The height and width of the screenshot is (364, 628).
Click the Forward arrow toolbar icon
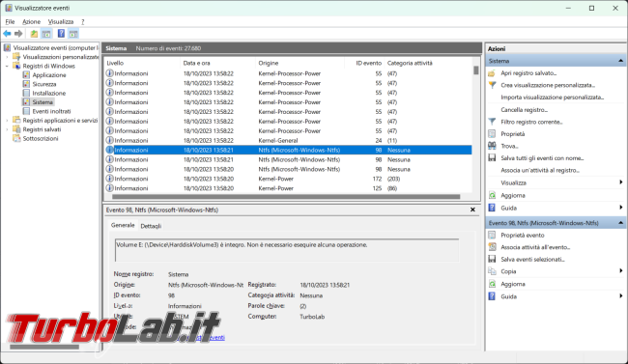18,34
